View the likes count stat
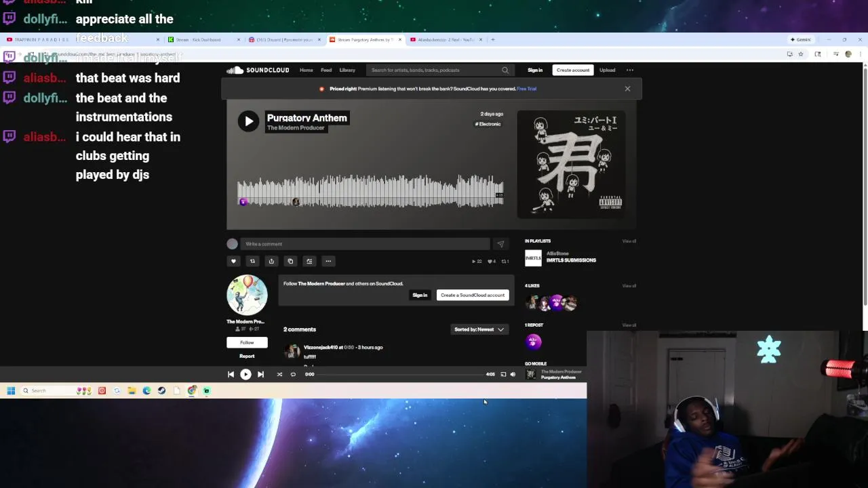Viewport: 868px width, 488px height. 492,261
